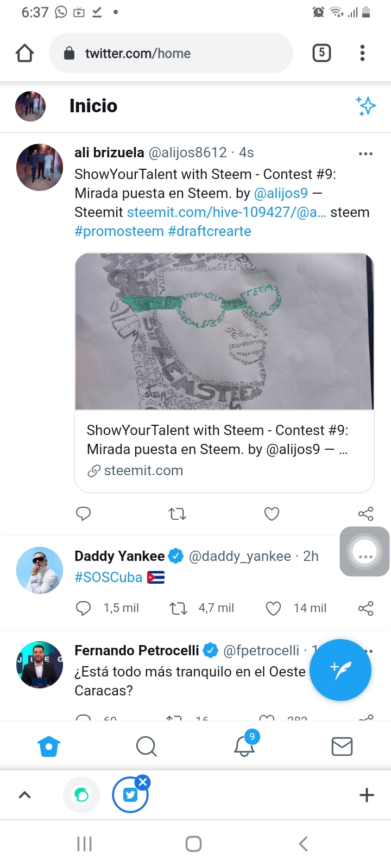
Task: Open more options on ali brizuela's tweet
Action: point(365,154)
